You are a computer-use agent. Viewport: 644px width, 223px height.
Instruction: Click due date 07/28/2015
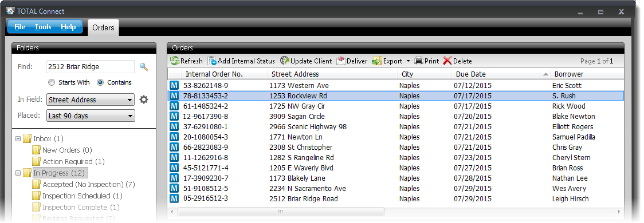click(473, 178)
